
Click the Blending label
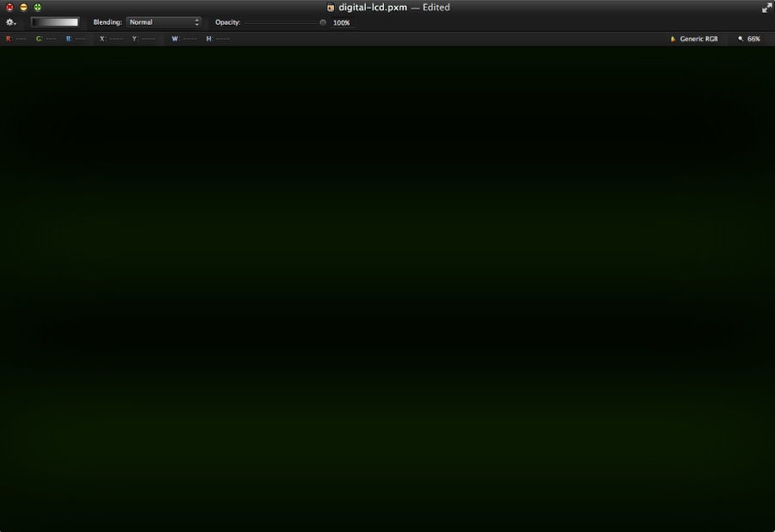(x=108, y=22)
